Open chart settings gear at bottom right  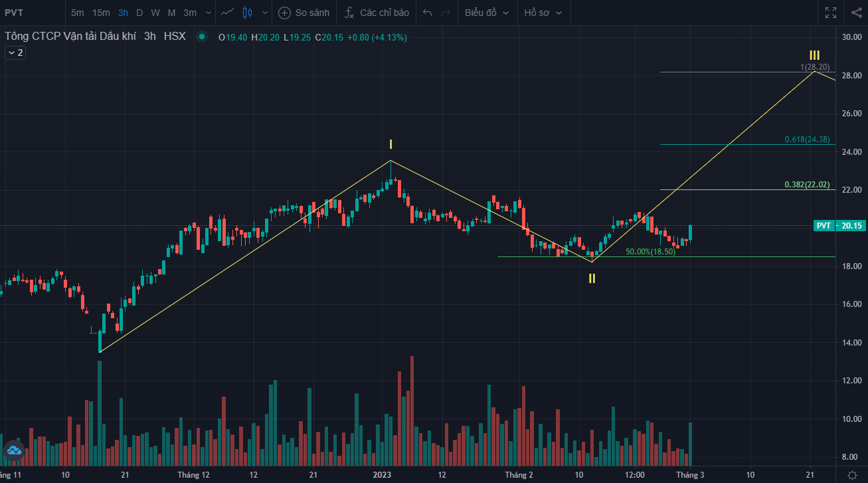[852, 474]
